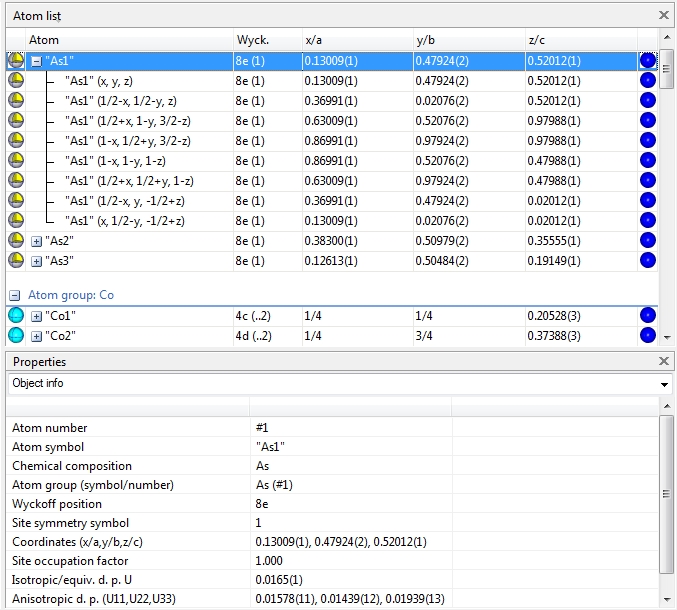
Task: Expand the As2 atom entry
Action: [x=37, y=241]
